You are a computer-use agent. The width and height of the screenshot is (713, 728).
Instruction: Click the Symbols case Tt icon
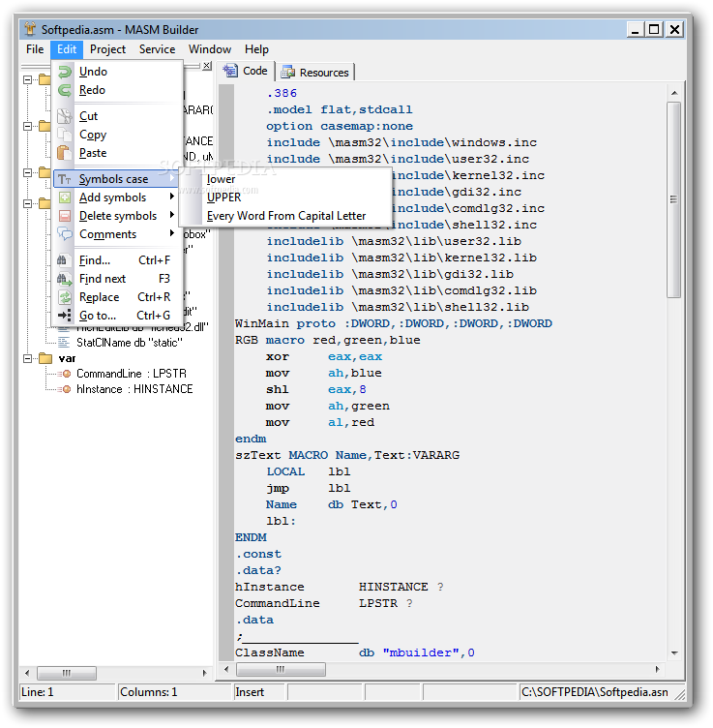[x=65, y=179]
